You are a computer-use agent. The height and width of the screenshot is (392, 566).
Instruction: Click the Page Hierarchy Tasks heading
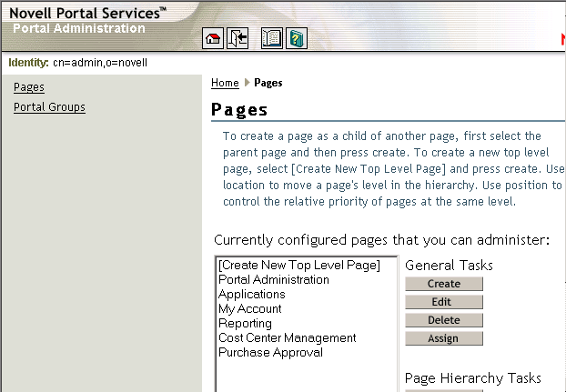(x=473, y=378)
